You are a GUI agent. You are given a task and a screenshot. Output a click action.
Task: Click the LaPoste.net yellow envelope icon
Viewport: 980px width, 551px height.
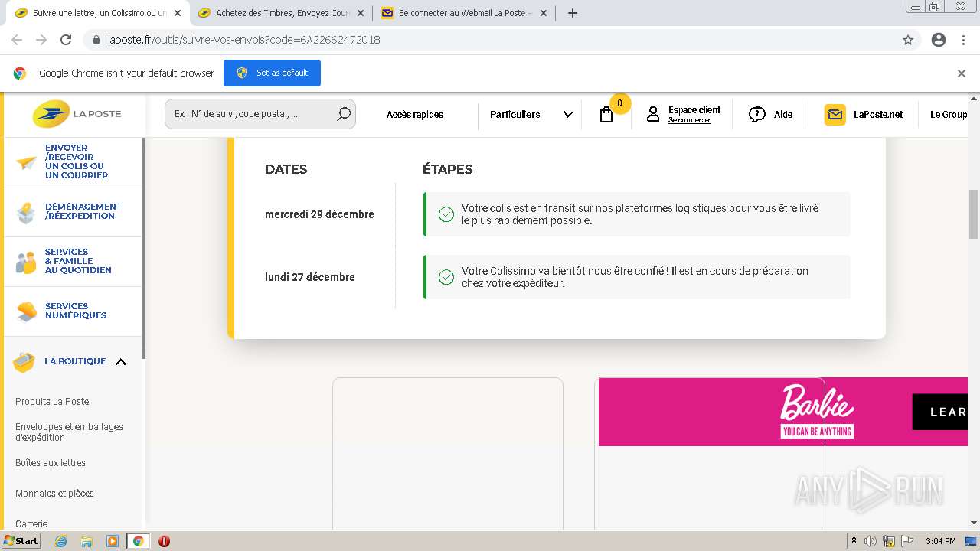pyautogui.click(x=835, y=115)
